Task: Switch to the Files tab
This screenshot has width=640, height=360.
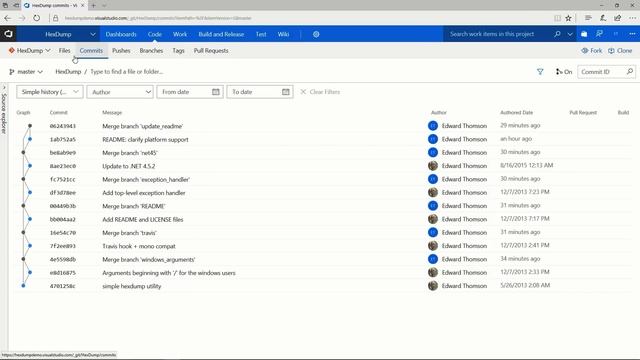Action: [x=64, y=51]
